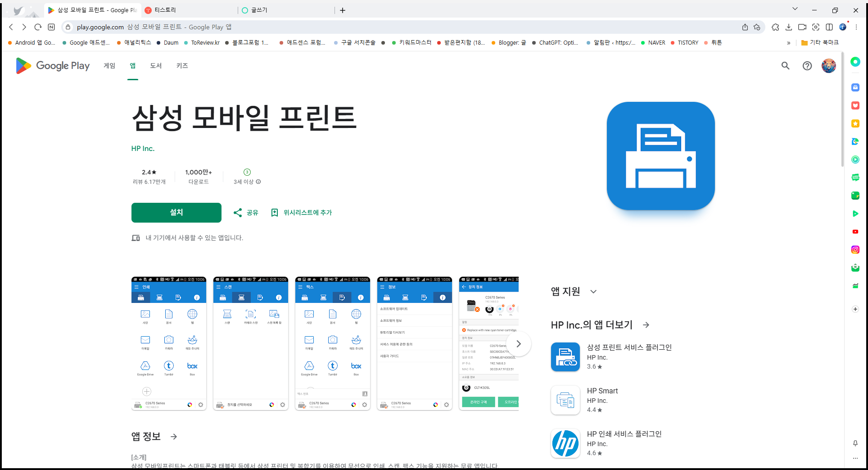The width and height of the screenshot is (868, 470).
Task: Expand hidden bookmarks with the » chevron
Action: pos(789,42)
